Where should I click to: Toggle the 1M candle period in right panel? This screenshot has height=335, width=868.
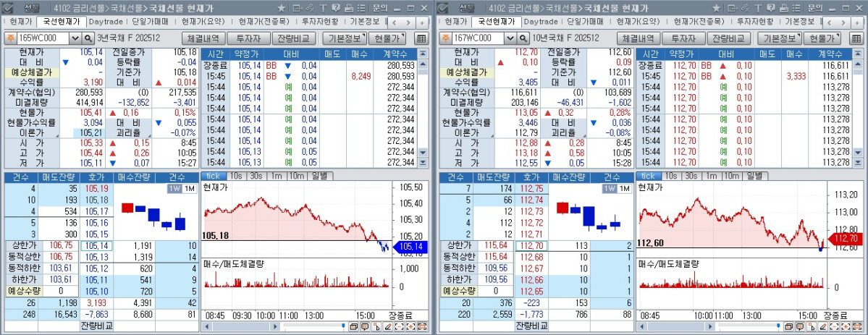623,189
